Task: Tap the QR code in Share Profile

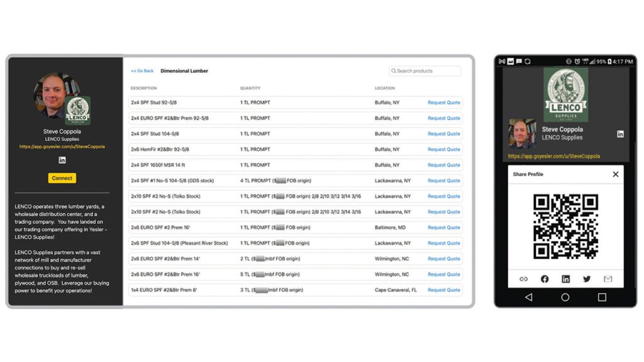Action: click(x=565, y=226)
